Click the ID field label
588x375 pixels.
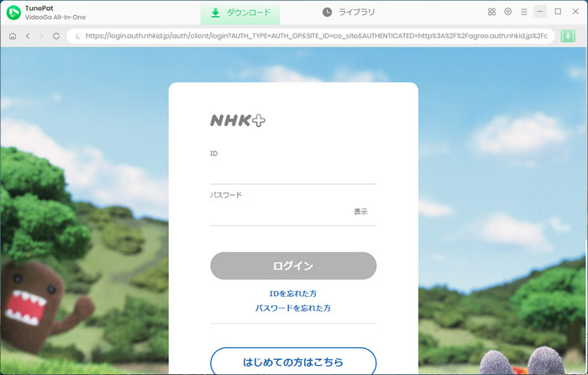[213, 153]
